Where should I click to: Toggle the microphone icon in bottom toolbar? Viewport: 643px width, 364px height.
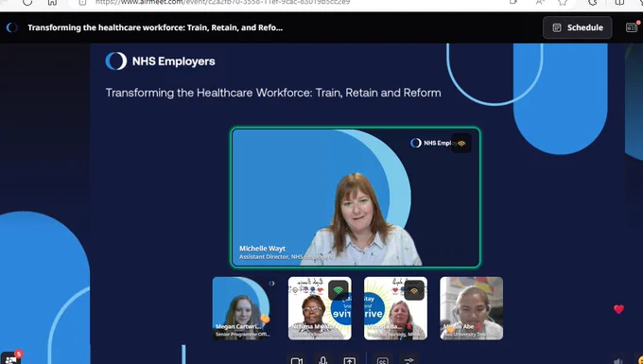click(x=323, y=361)
